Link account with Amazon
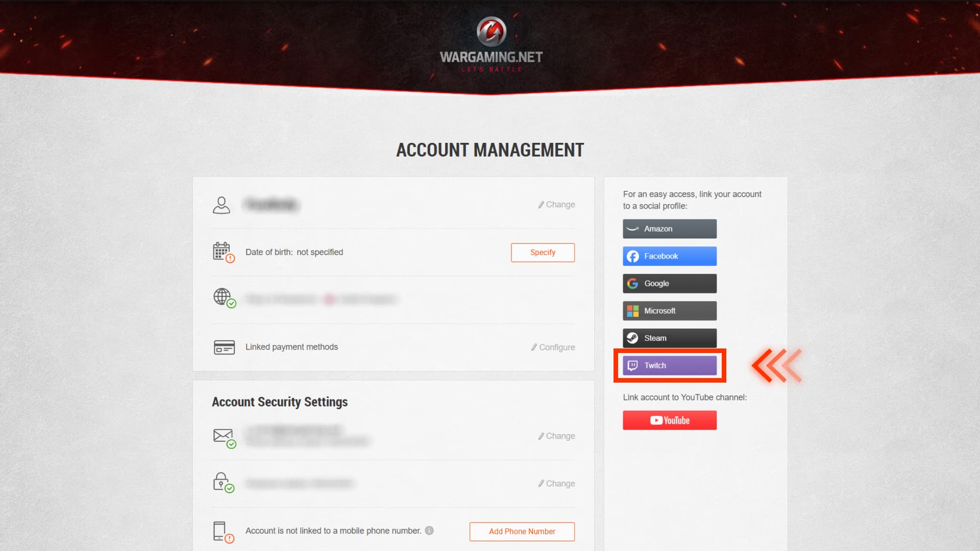This screenshot has width=980, height=551. [670, 229]
